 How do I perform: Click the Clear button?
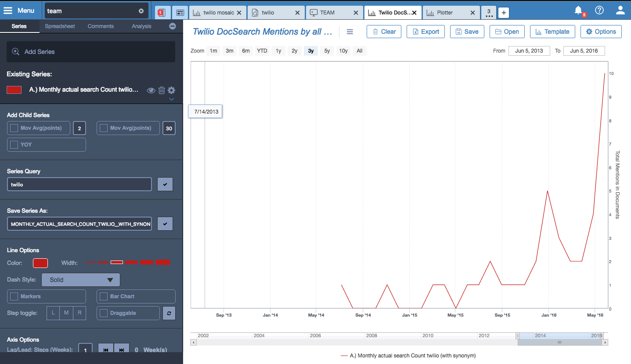point(384,32)
